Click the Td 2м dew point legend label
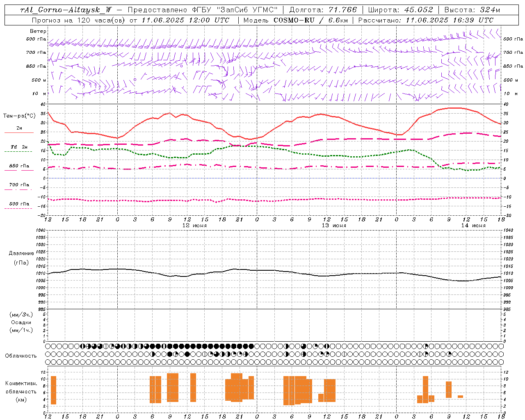 (x=19, y=147)
